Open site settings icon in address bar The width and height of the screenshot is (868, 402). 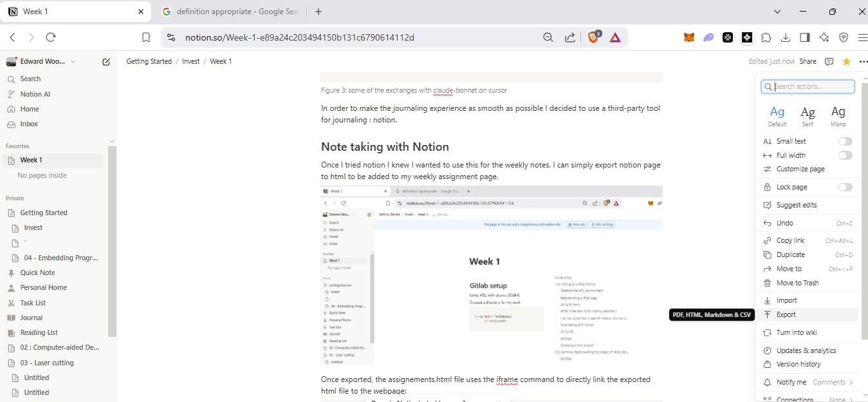[x=171, y=37]
